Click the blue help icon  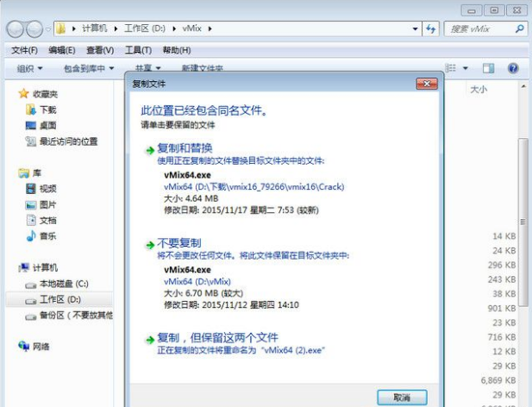click(513, 68)
